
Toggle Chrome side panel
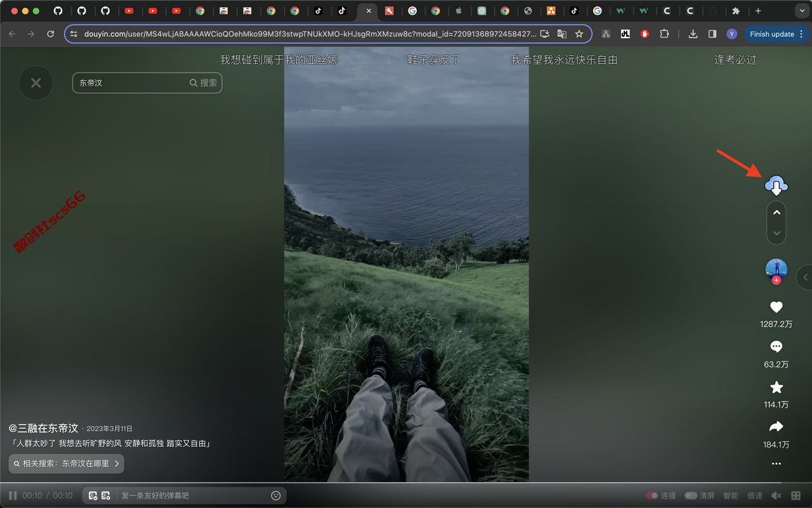[712, 34]
